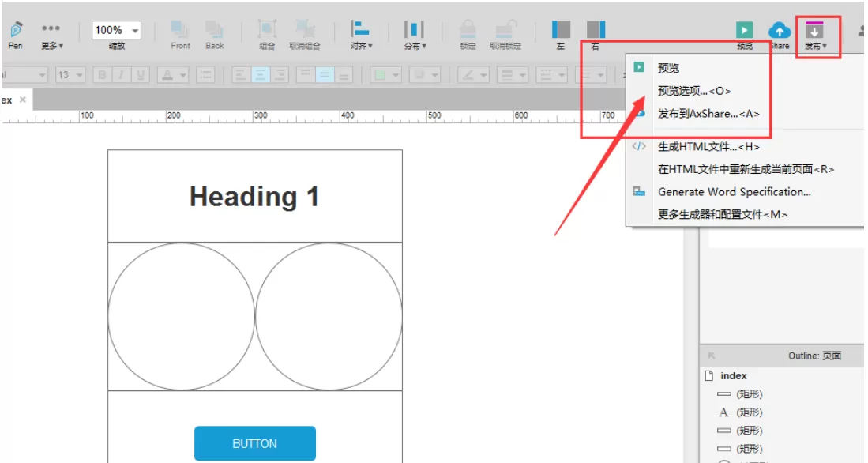The image size is (868, 463).
Task: Click the collapse icon in Outline header
Action: coord(712,356)
